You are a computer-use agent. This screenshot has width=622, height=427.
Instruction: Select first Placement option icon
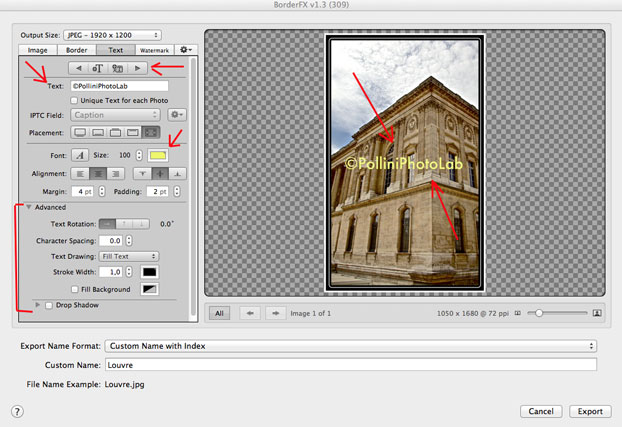80,132
